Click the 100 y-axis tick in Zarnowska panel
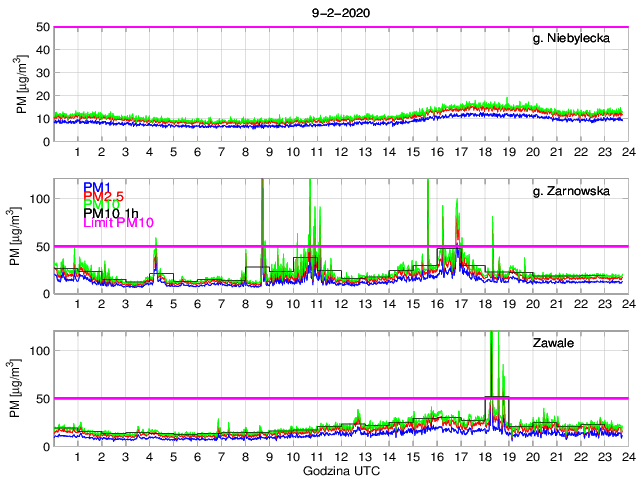Viewport: 640px width, 480px height. point(37,198)
